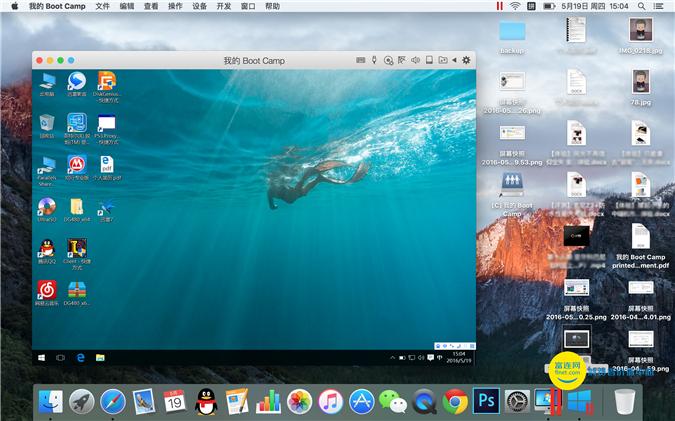
Task: Open Photoshop from the Dock
Action: [x=486, y=402]
